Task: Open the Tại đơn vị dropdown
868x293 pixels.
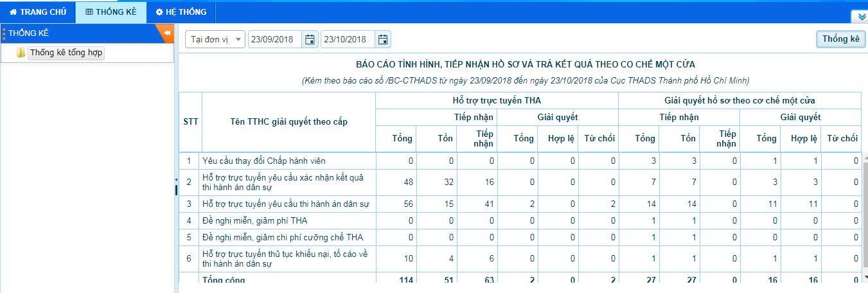Action: (215, 40)
